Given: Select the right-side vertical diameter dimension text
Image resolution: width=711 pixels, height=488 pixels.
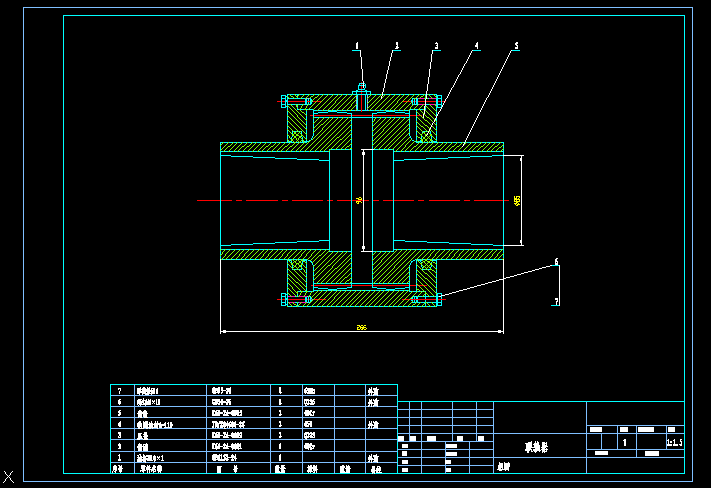Looking at the screenshot, I should pos(517,200).
